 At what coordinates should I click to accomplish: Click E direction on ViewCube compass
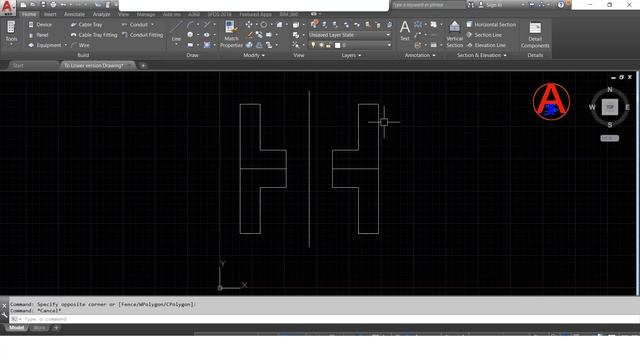pos(627,107)
